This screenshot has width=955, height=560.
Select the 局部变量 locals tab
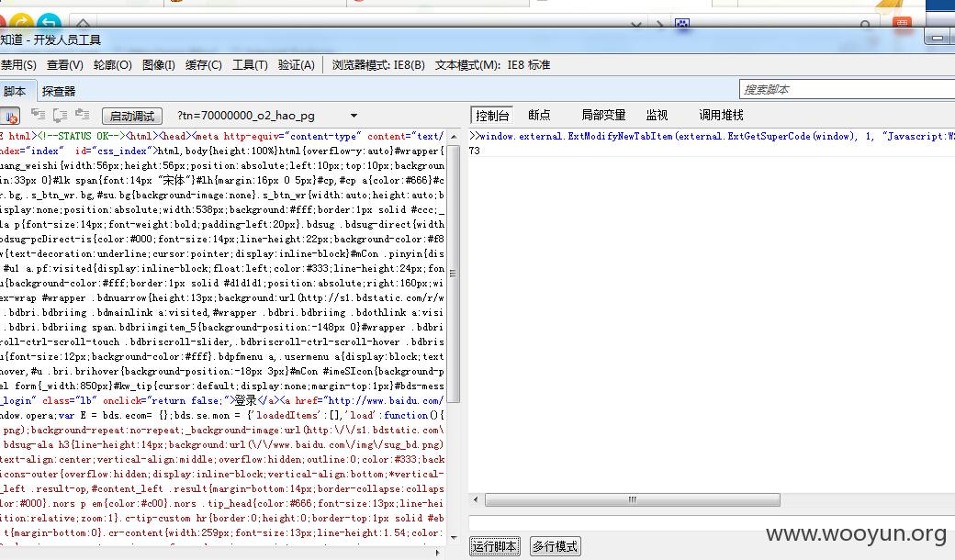[603, 115]
